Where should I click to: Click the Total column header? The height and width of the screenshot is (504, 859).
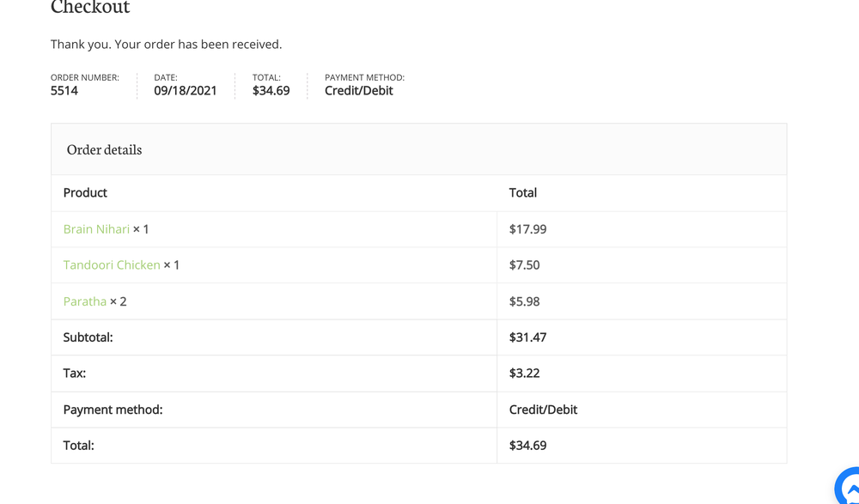tap(522, 193)
